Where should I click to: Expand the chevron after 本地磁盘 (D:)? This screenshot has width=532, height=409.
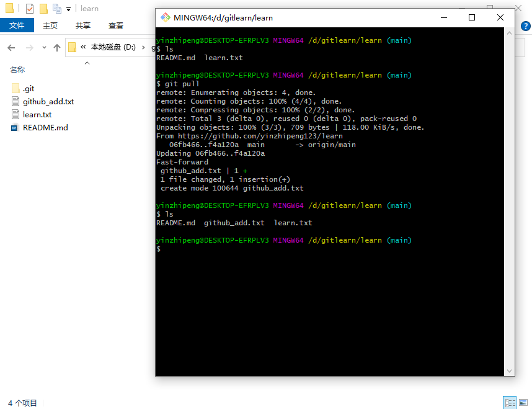point(143,47)
